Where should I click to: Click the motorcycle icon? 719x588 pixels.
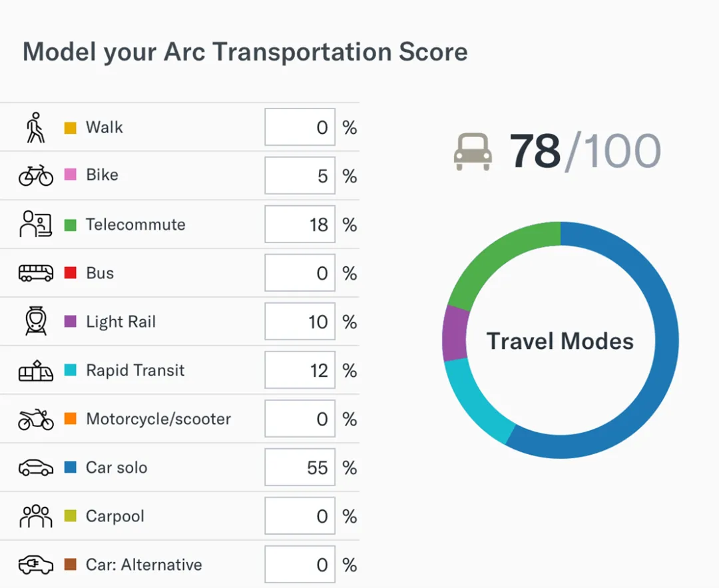(35, 419)
